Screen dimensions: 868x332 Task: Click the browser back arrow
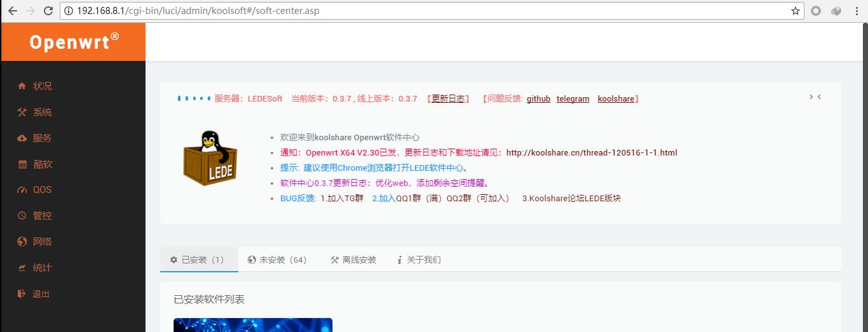point(13,11)
